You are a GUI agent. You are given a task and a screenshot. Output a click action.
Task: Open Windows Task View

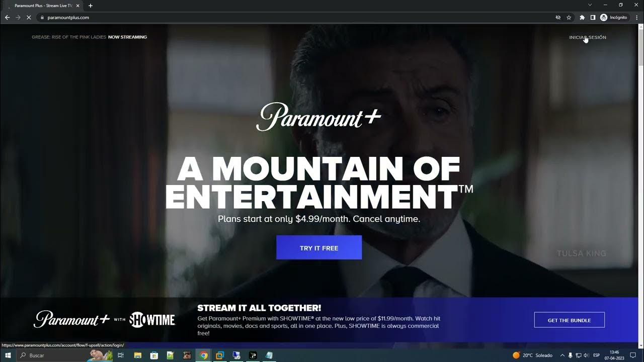pos(121,355)
